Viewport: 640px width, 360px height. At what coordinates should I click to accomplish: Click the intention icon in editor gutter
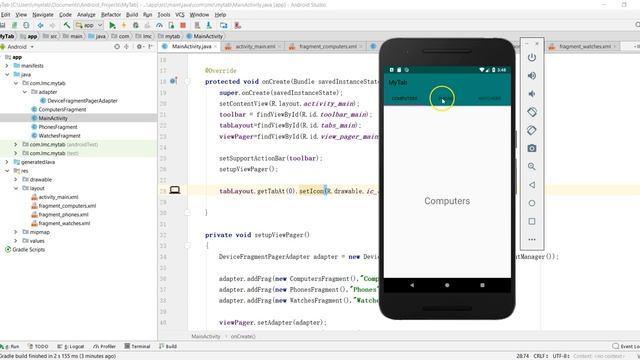(175, 190)
